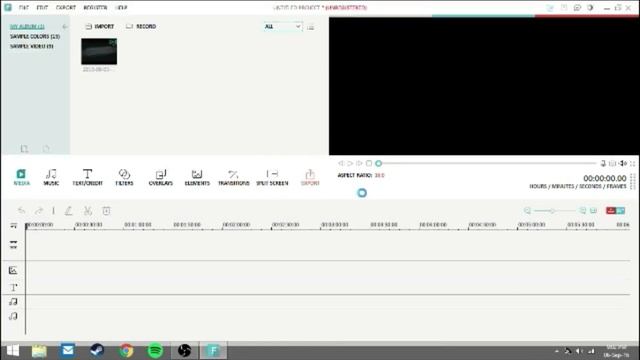The image size is (640, 360).
Task: Select Sample Colors folder
Action: point(35,36)
